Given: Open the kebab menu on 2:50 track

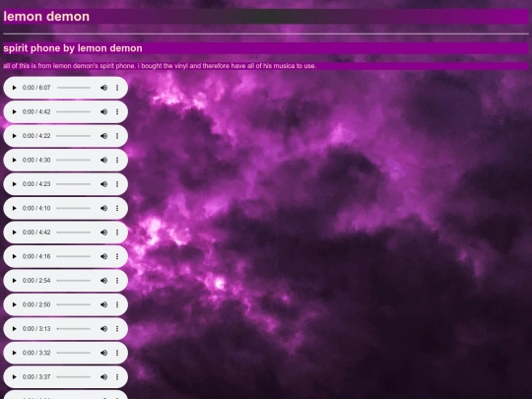Looking at the screenshot, I should [117, 304].
